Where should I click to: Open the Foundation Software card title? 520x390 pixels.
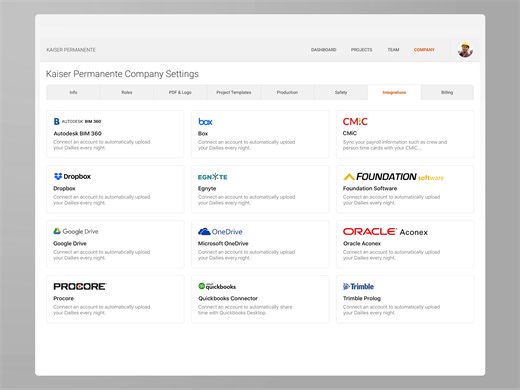[370, 188]
